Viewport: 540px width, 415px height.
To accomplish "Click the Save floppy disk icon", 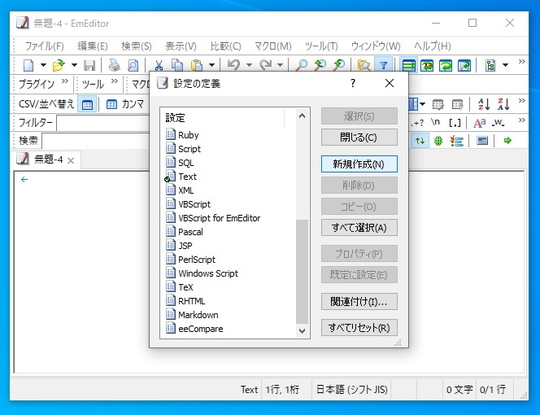I will [x=90, y=65].
